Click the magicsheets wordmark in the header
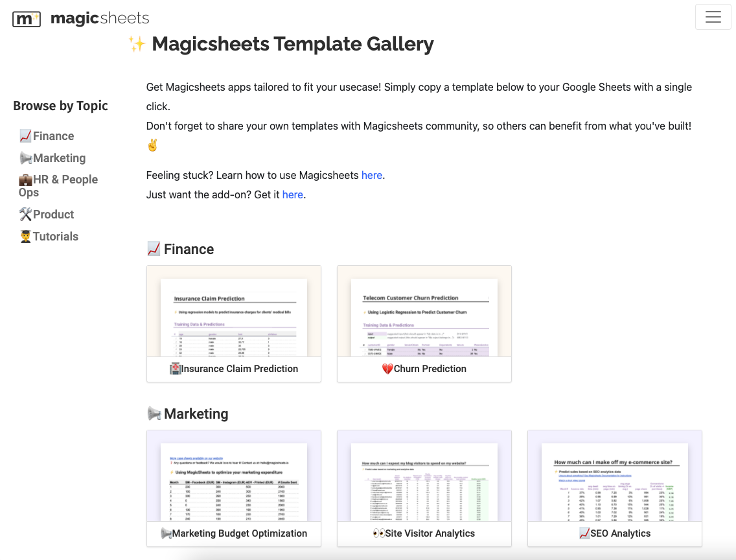Screen dimensions: 736x560 [x=100, y=19]
